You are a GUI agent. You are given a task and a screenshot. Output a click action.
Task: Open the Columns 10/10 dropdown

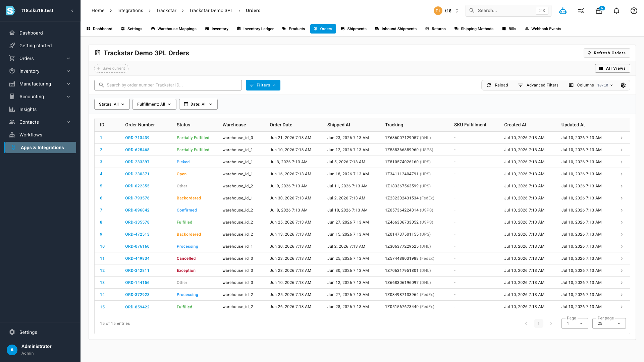tap(591, 85)
